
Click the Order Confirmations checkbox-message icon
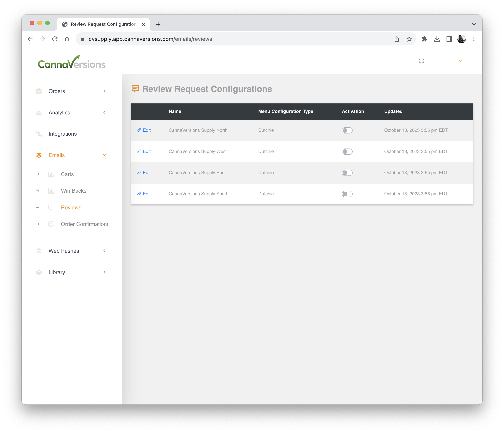(51, 224)
